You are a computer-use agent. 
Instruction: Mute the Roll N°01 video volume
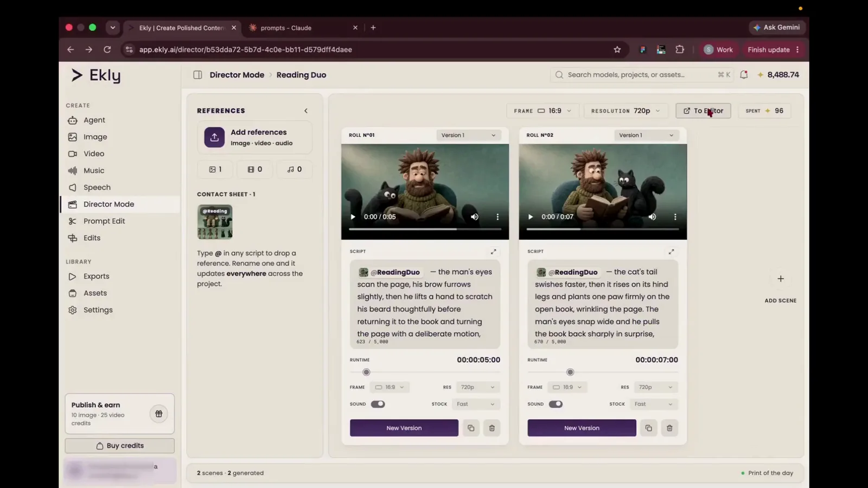[x=475, y=217]
